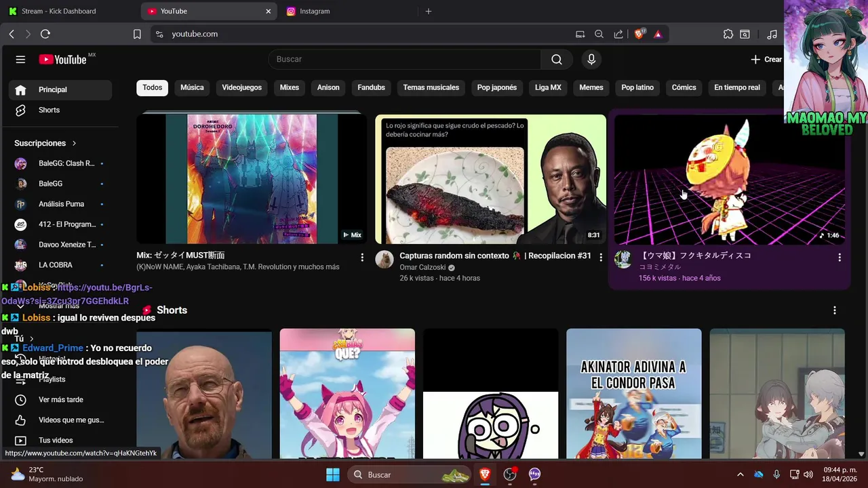868x488 pixels.
Task: Open Principal in the sidebar
Action: (x=60, y=89)
